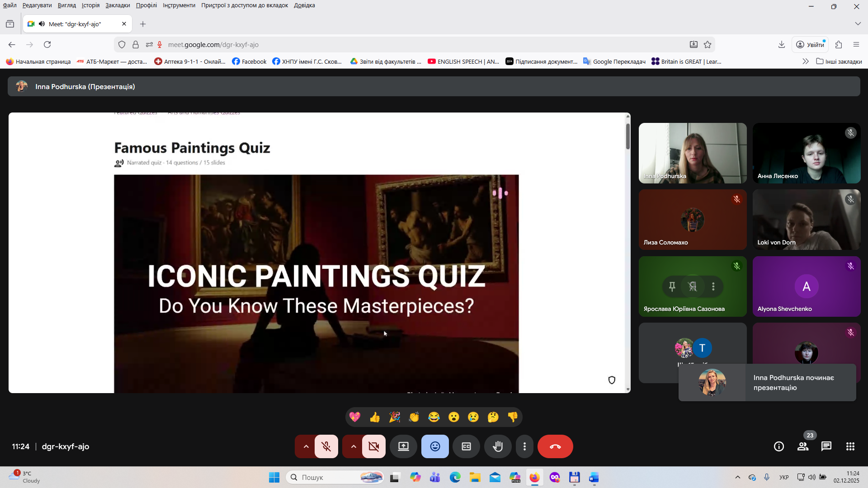Image resolution: width=868 pixels, height=488 pixels.
Task: Open the activities grid icon
Action: (x=850, y=446)
